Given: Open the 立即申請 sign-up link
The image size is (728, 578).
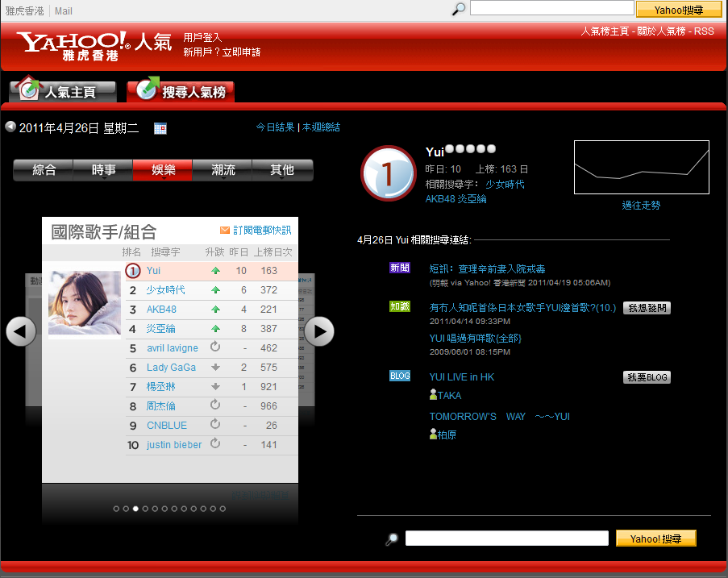Looking at the screenshot, I should (241, 52).
